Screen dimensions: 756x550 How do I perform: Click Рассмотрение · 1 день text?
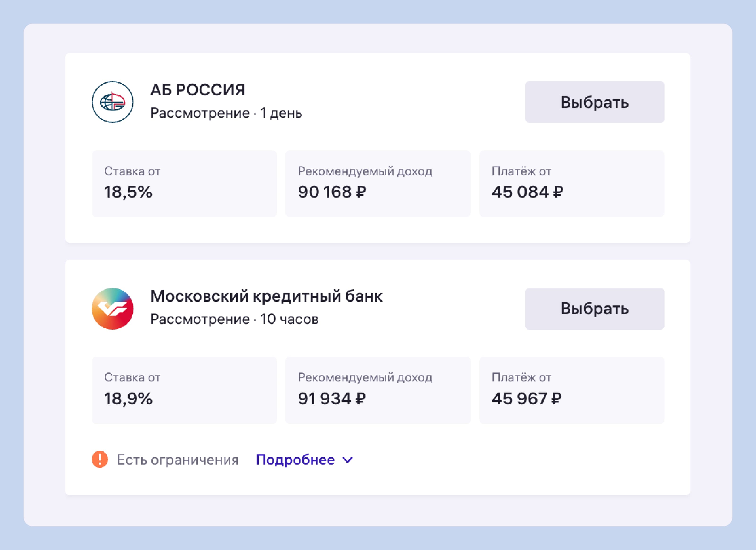pos(226,113)
